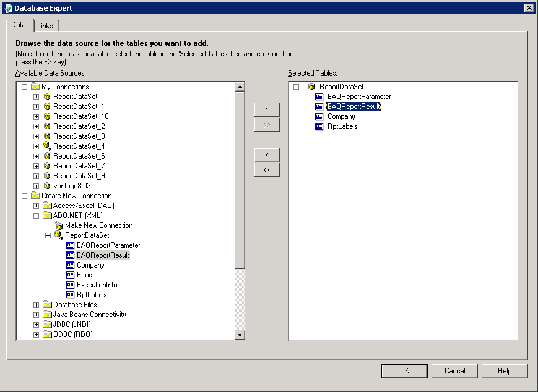Click the JDBC (JNDI) folder icon

pyautogui.click(x=47, y=324)
